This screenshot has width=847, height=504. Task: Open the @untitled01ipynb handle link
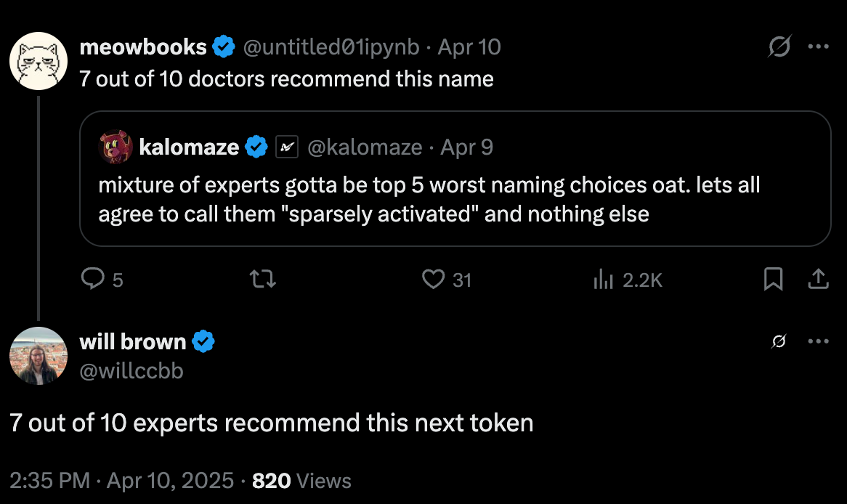(331, 47)
